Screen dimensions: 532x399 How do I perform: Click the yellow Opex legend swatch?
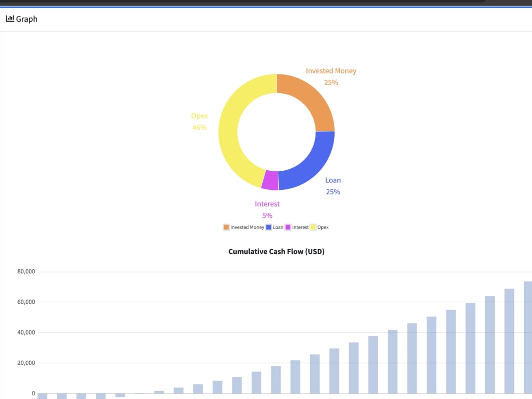(313, 227)
